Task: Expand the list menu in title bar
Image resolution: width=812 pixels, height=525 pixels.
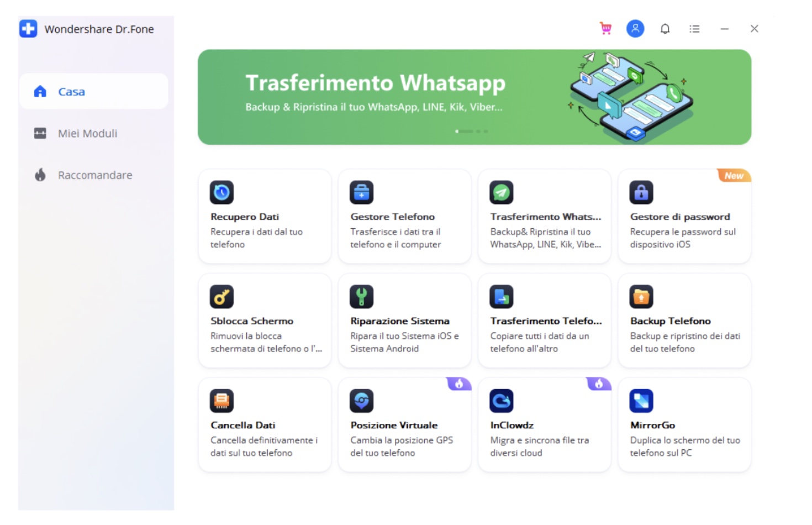Action: click(x=694, y=29)
